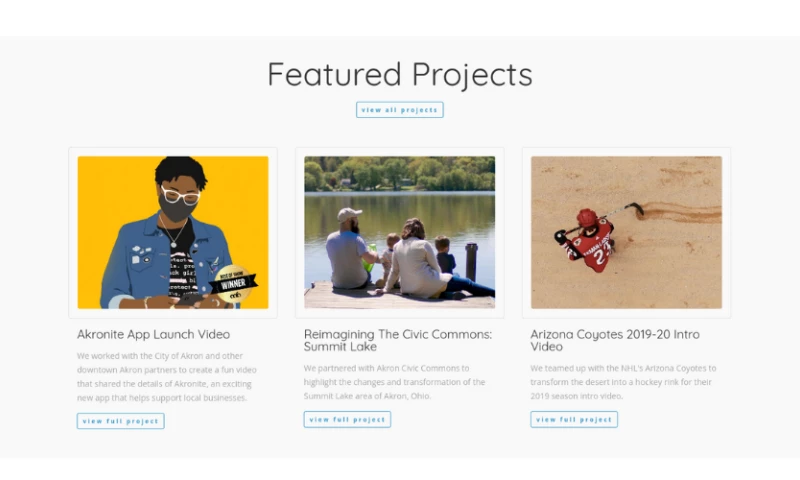Select the "Akronite App Launch Video" title
Viewport: 800px width, 480px height.
tap(153, 334)
